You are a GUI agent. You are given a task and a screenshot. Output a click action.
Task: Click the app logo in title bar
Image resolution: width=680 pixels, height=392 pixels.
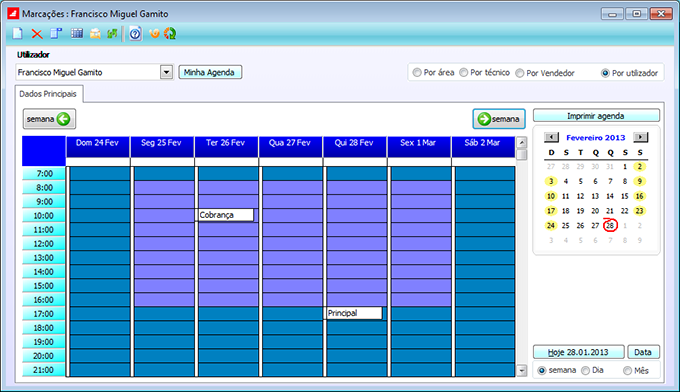[x=13, y=13]
